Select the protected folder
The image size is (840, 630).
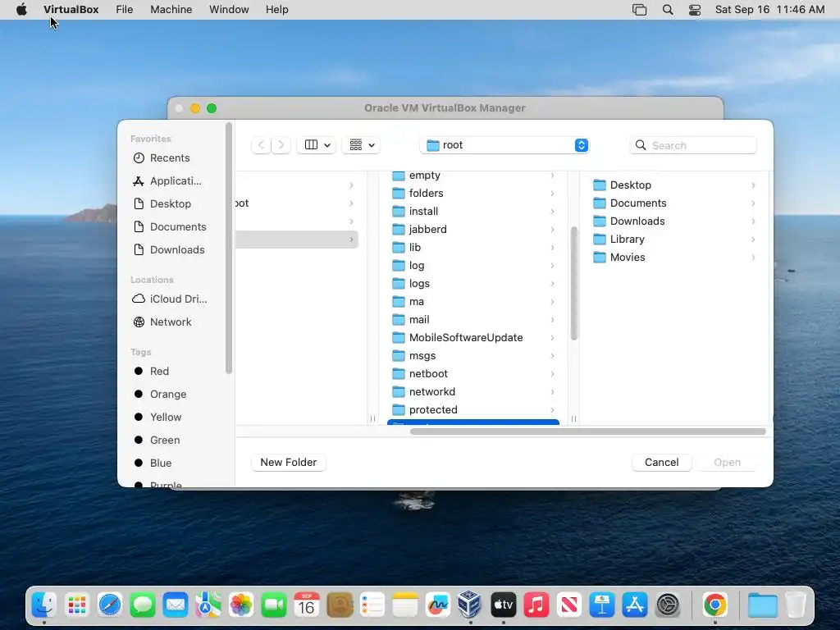[473, 410]
